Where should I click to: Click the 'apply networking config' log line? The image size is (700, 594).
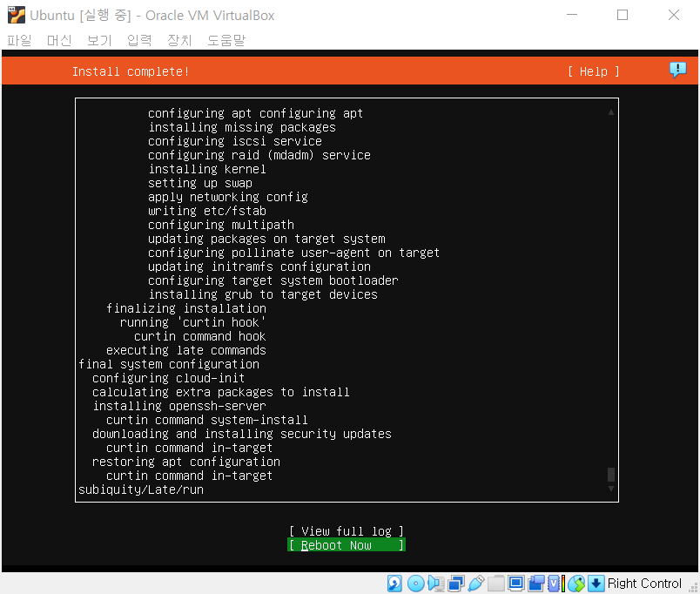click(x=228, y=197)
